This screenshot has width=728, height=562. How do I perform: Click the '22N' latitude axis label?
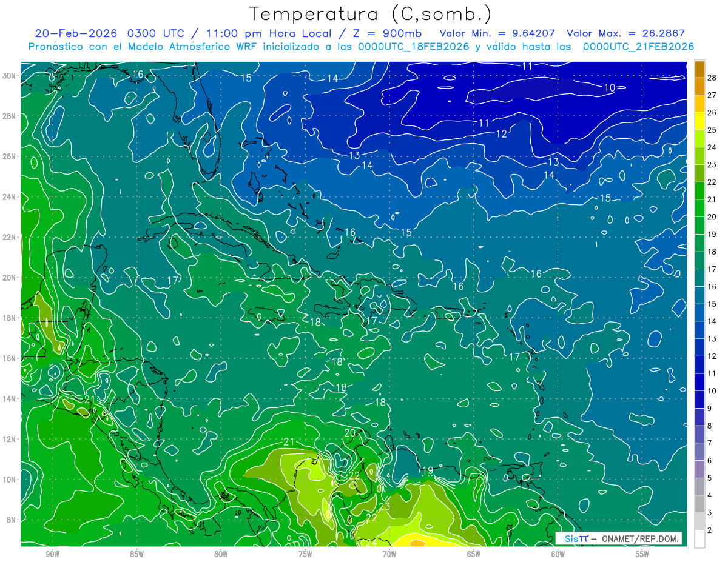coord(10,237)
